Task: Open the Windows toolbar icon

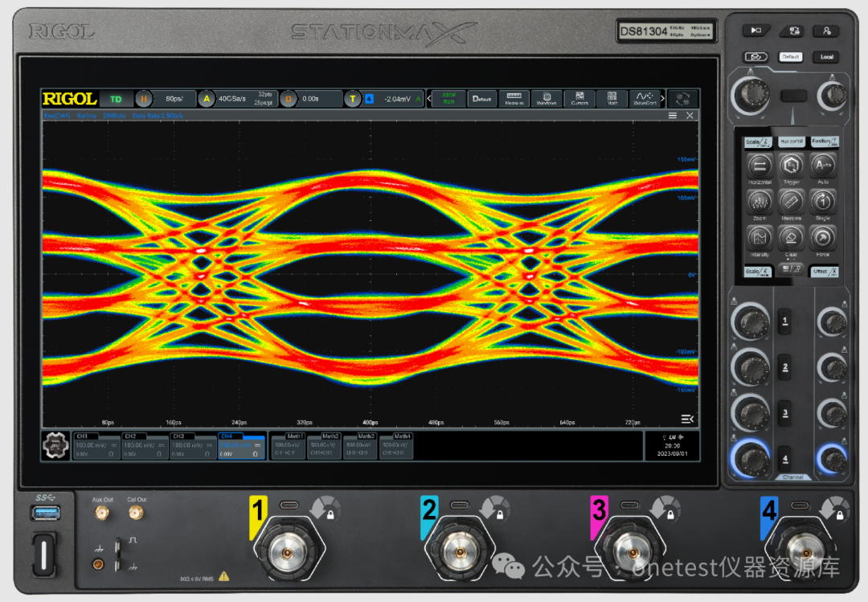Action: (x=547, y=99)
